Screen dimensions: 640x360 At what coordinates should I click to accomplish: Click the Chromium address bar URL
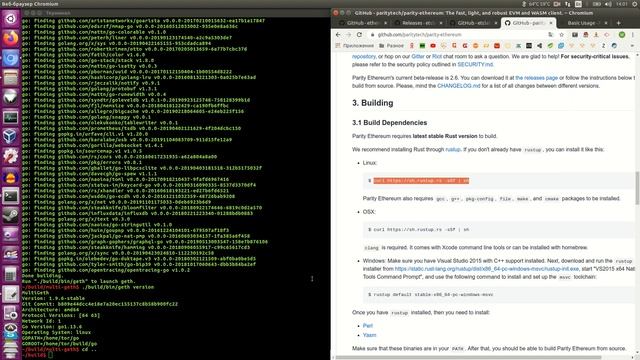pyautogui.click(x=419, y=35)
